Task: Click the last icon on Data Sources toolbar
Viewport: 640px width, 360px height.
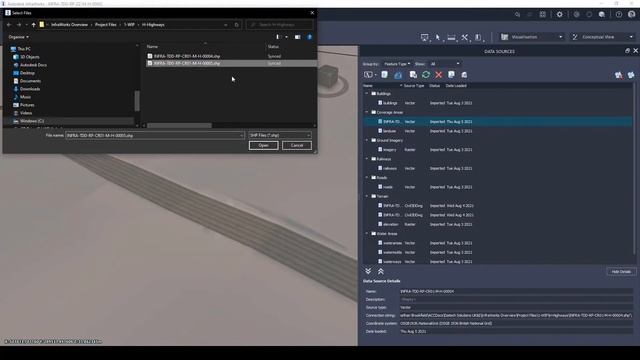Action: point(631,75)
